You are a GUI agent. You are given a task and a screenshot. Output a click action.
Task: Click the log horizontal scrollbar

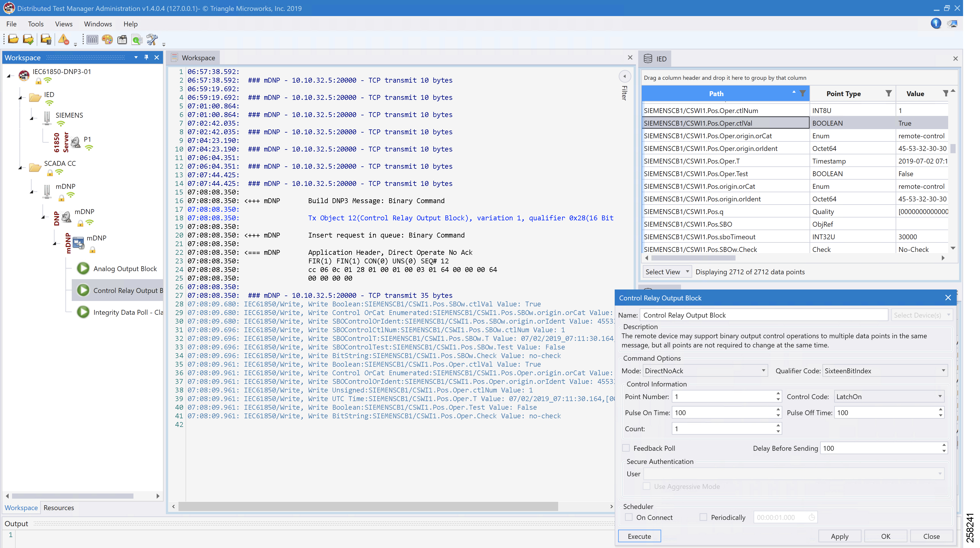(368, 506)
